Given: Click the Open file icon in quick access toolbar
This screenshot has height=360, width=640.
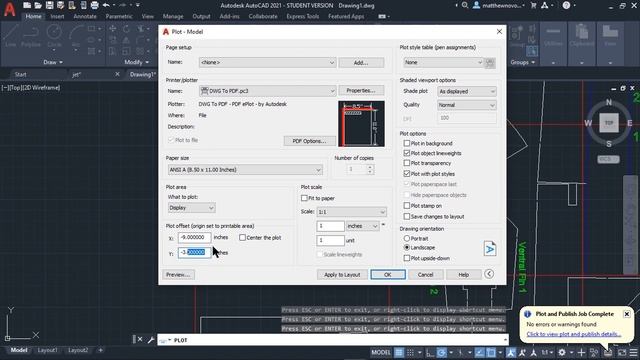Looking at the screenshot, I should 38,5.
